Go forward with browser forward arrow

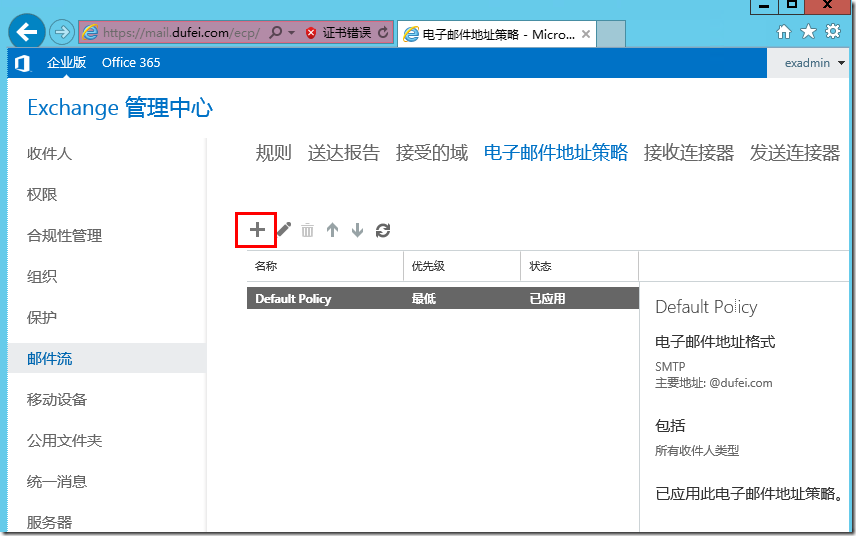(x=62, y=32)
